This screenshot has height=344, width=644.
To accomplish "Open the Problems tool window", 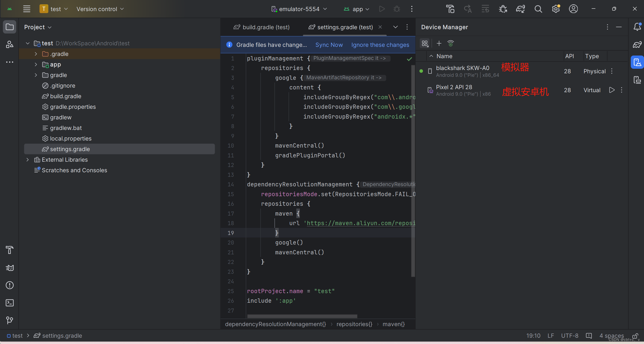I will (x=10, y=285).
